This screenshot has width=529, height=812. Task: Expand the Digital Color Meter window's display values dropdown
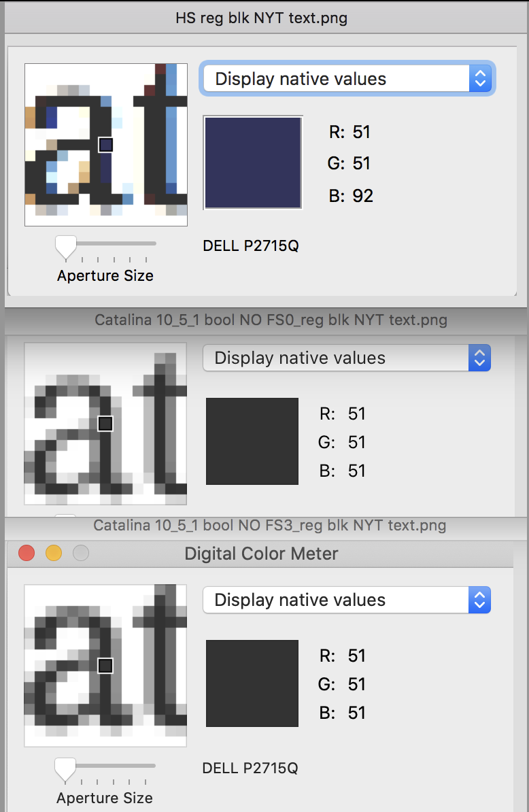(347, 600)
